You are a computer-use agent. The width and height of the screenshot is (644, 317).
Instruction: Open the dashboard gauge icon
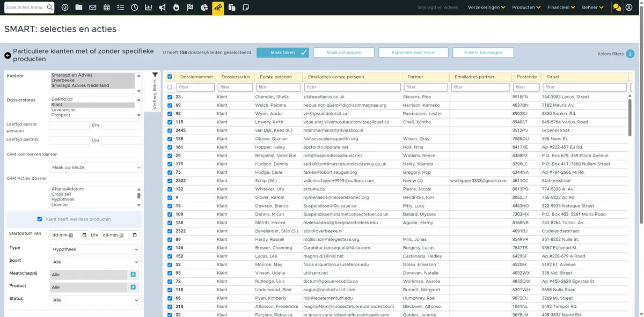[x=65, y=8]
